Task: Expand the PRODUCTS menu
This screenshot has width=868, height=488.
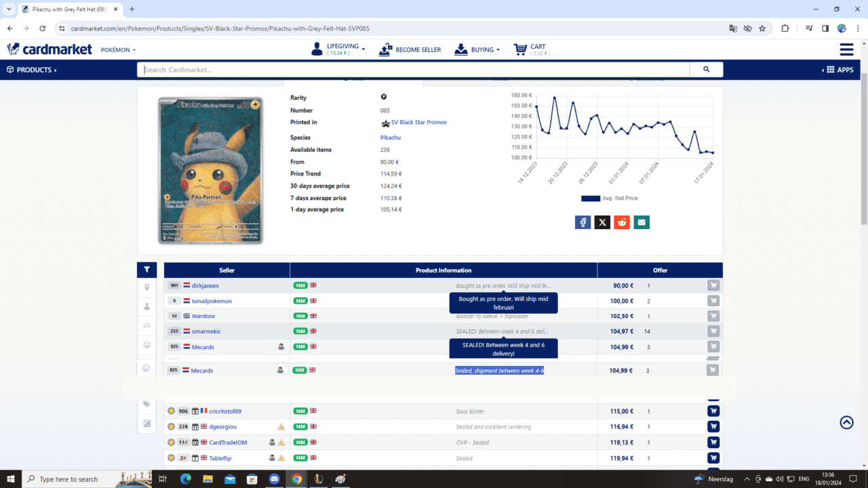Action: (31, 70)
